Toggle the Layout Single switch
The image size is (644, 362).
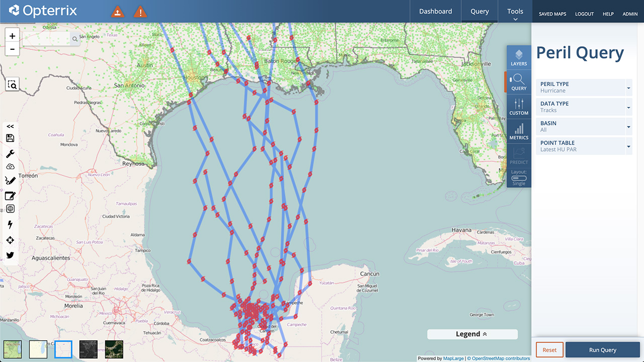[x=519, y=178]
